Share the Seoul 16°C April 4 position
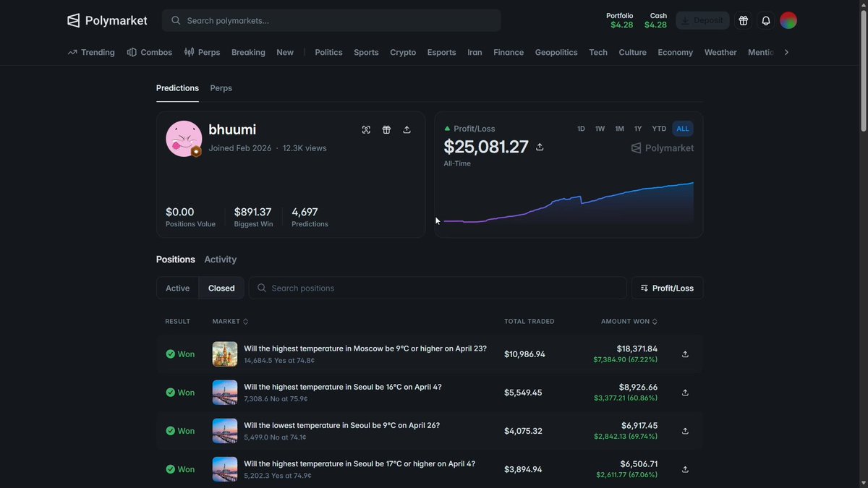The image size is (868, 488). pos(685,393)
